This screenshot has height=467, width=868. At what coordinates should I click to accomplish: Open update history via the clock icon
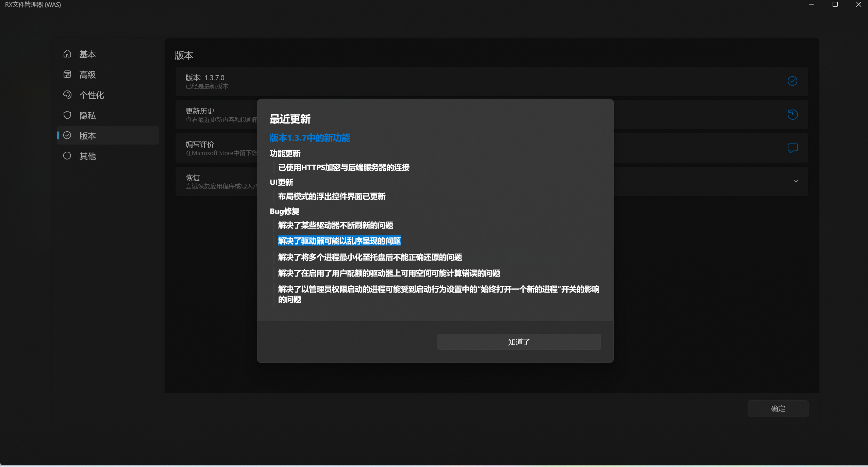793,114
